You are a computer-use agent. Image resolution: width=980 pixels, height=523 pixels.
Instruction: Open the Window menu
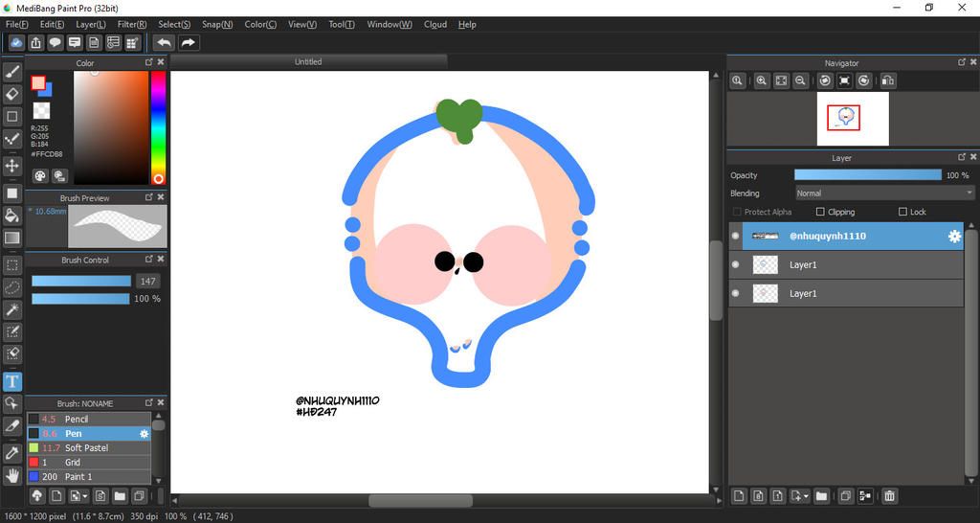click(x=390, y=24)
